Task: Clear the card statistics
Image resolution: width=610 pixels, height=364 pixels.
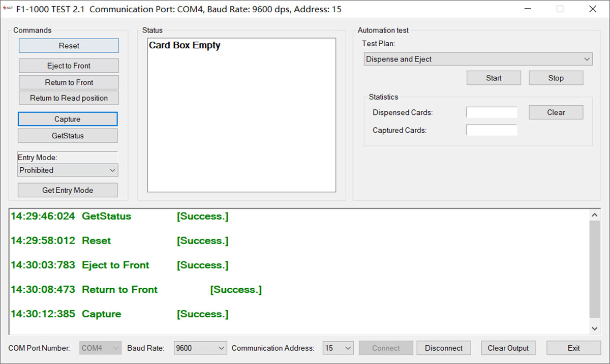Action: point(556,112)
